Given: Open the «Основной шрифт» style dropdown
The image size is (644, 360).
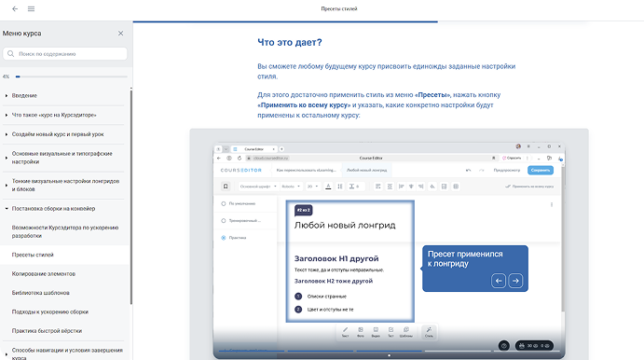Looking at the screenshot, I should pyautogui.click(x=258, y=187).
